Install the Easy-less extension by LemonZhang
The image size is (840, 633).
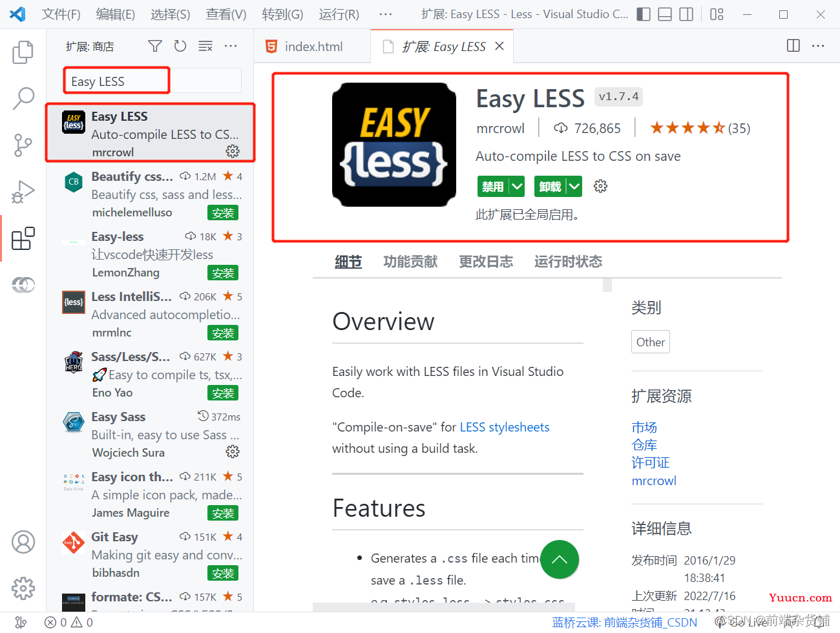[223, 273]
